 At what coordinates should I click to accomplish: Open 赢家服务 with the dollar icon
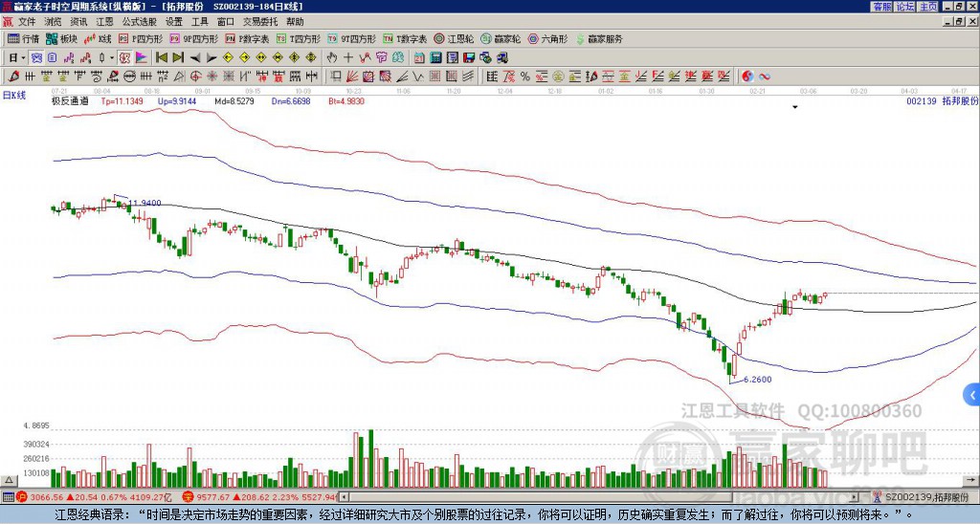click(x=599, y=38)
